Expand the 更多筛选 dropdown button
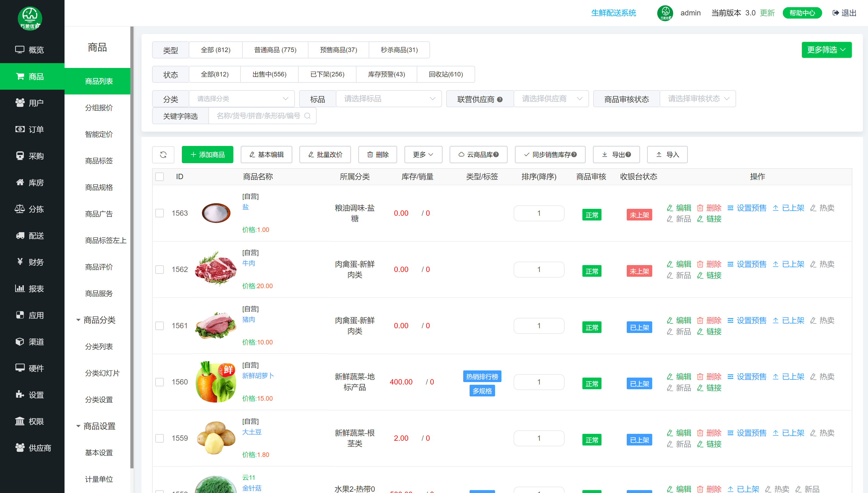 click(826, 50)
